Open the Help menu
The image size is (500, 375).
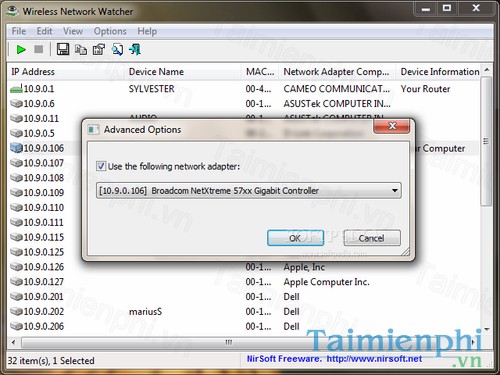pyautogui.click(x=147, y=31)
